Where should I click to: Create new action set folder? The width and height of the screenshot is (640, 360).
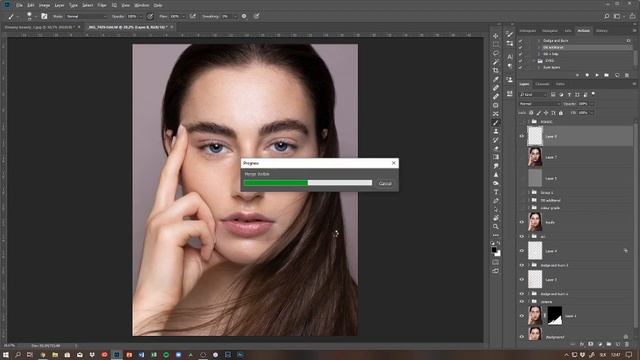coord(607,75)
